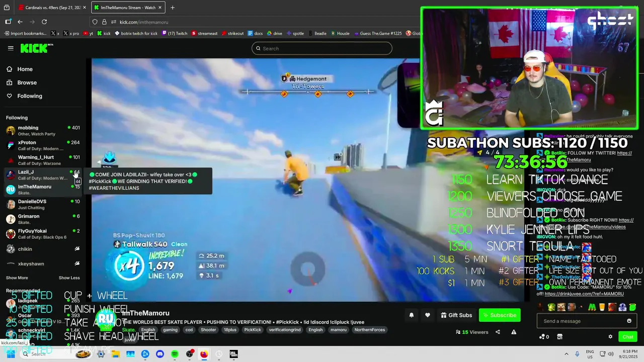Open the emoji picker in the message box
The height and width of the screenshot is (362, 644).
(629, 321)
